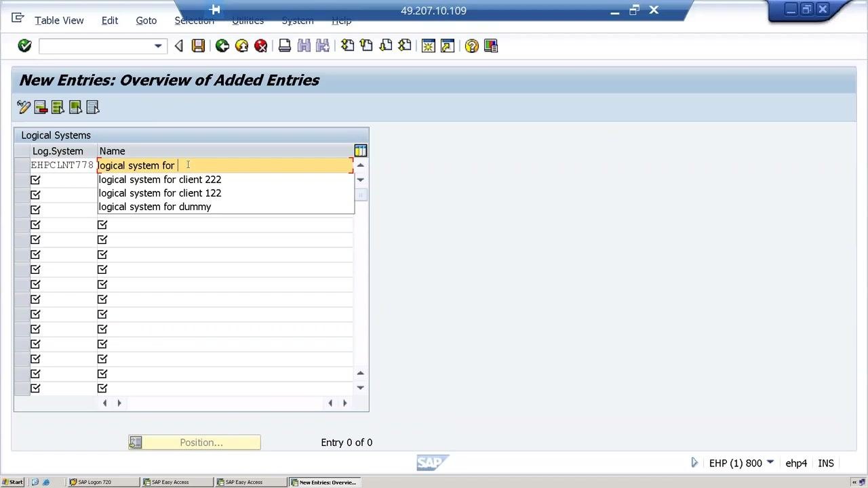Image resolution: width=868 pixels, height=488 pixels.
Task: Click the left horizontal scrollbar's right arrow
Action: pyautogui.click(x=119, y=403)
